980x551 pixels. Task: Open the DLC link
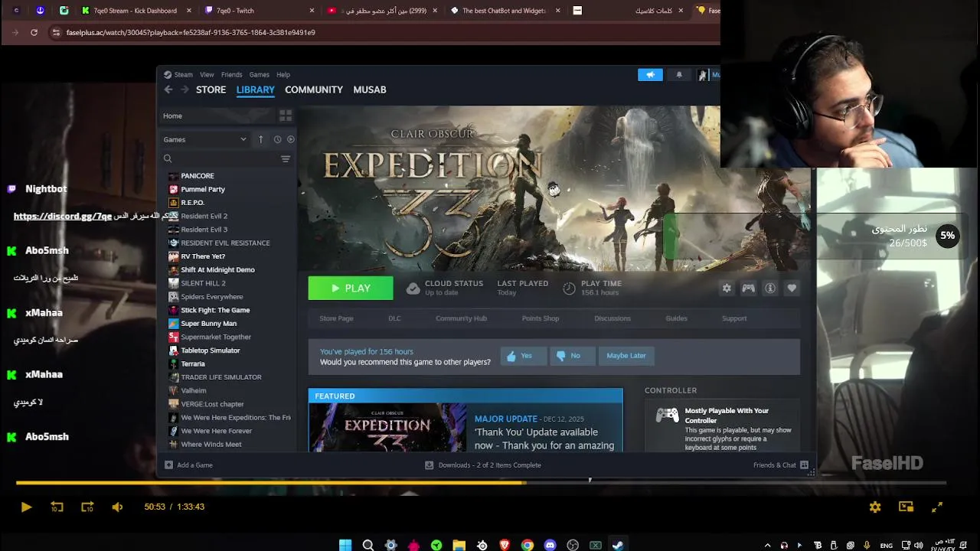pyautogui.click(x=394, y=318)
